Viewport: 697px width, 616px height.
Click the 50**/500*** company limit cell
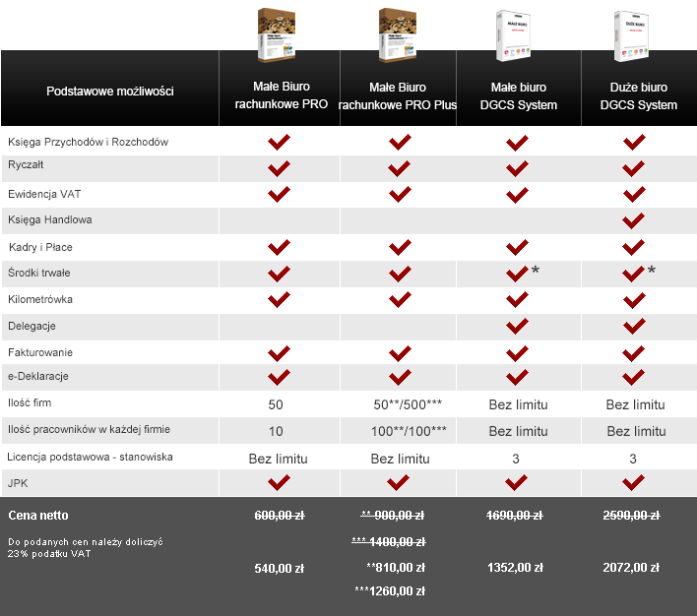click(x=408, y=404)
